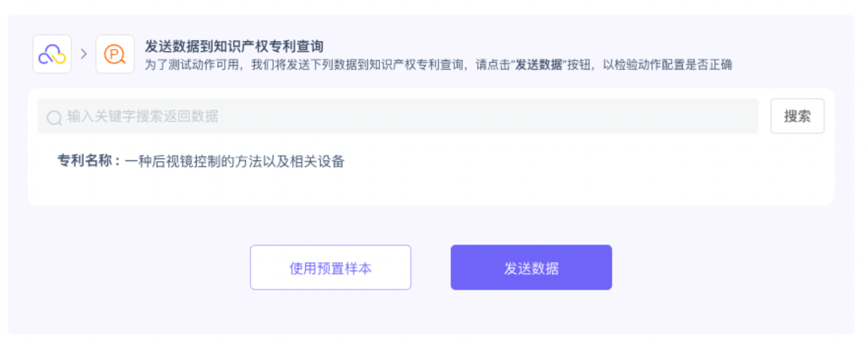Click the 使用预置样本 button
Image resolution: width=868 pixels, height=348 pixels.
click(330, 267)
